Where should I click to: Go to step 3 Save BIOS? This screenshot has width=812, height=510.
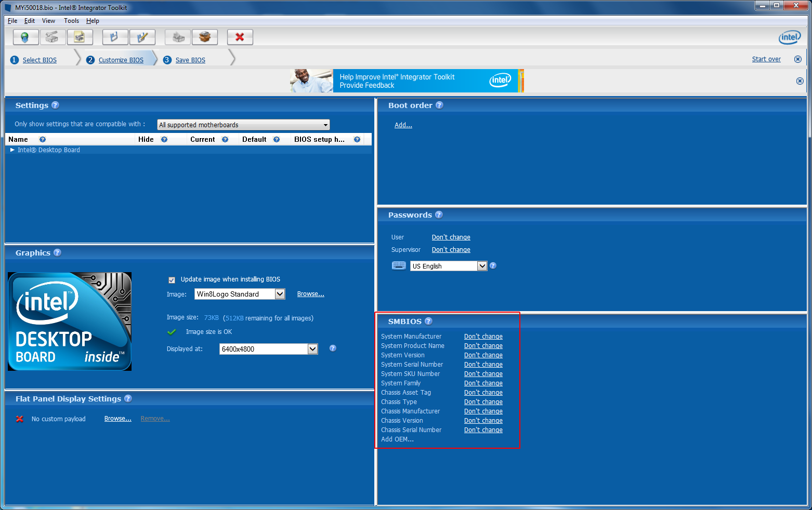pos(190,60)
